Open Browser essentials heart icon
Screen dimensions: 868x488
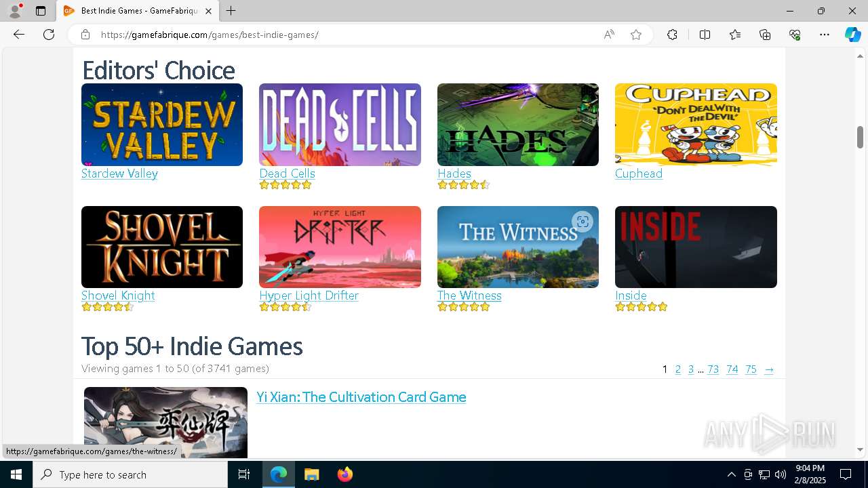click(x=795, y=35)
